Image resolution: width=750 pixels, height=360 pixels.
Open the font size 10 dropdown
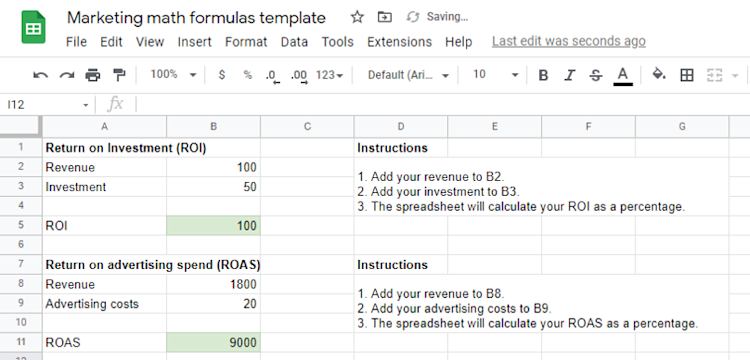[496, 75]
